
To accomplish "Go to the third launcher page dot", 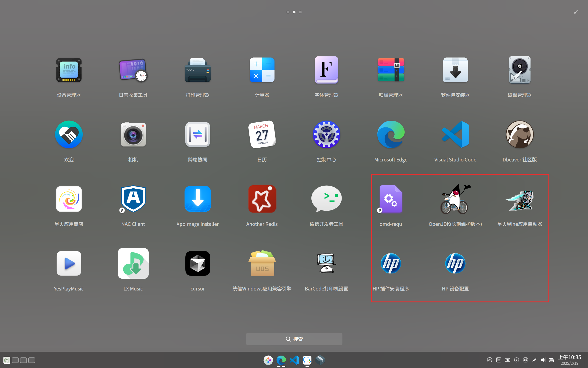I will pyautogui.click(x=300, y=12).
